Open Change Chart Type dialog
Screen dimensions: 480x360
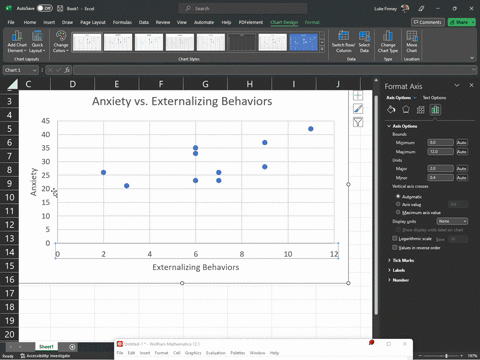388,41
